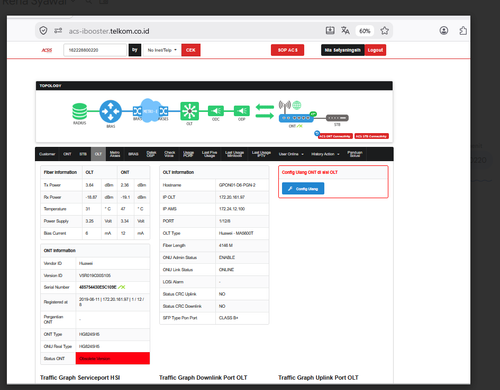This screenshot has height=390, width=500.
Task: Switch to the Customer tab
Action: tap(47, 154)
